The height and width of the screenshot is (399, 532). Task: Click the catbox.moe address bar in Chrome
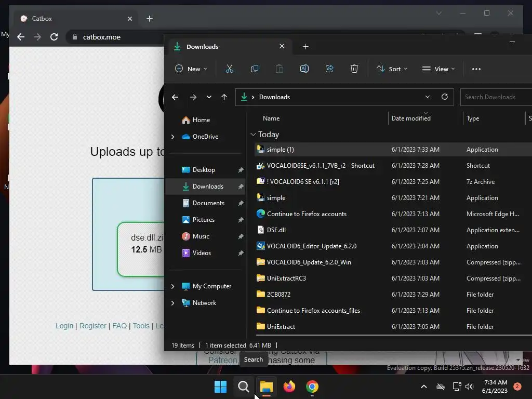pos(102,37)
